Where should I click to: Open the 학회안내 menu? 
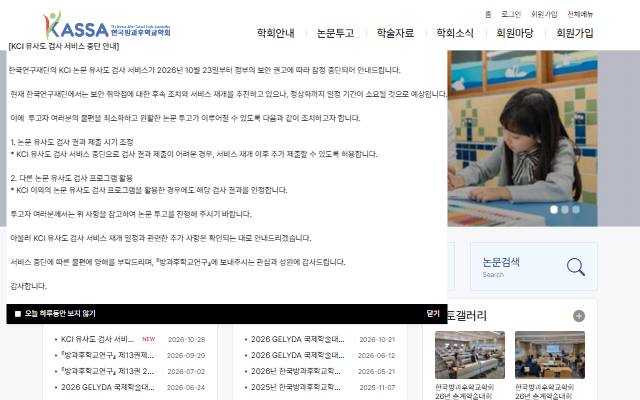[276, 33]
